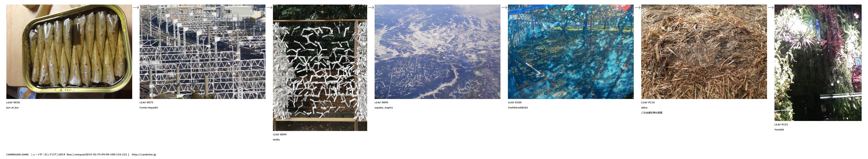Click author name sayako_hapira

tap(384, 108)
